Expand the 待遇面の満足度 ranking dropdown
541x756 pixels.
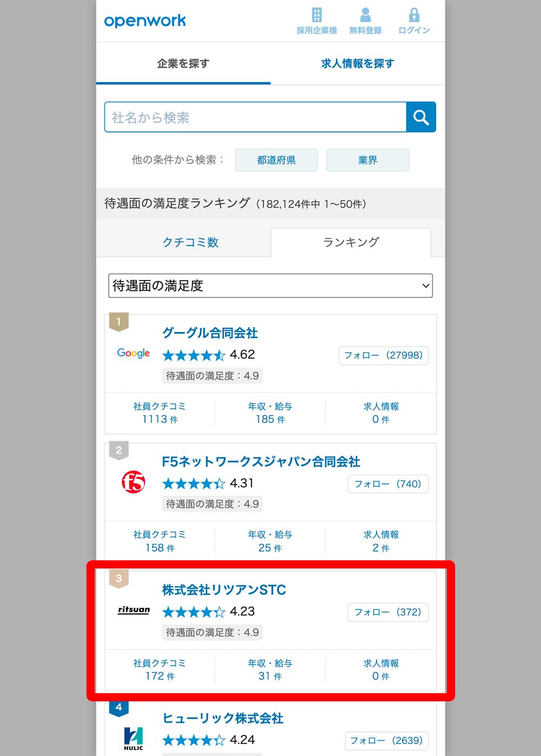[270, 286]
